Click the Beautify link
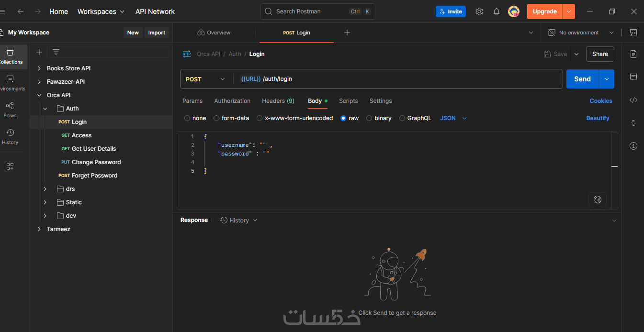Image resolution: width=644 pixels, height=332 pixels. pos(598,118)
